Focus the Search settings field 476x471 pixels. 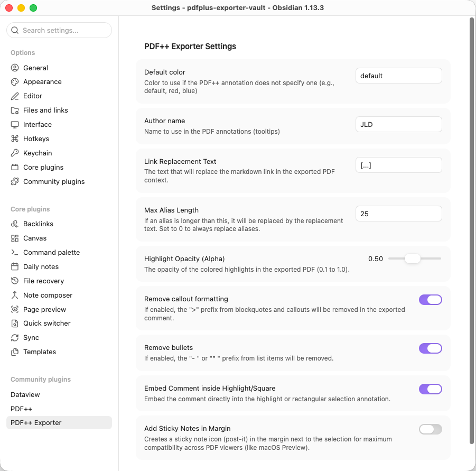coord(59,30)
